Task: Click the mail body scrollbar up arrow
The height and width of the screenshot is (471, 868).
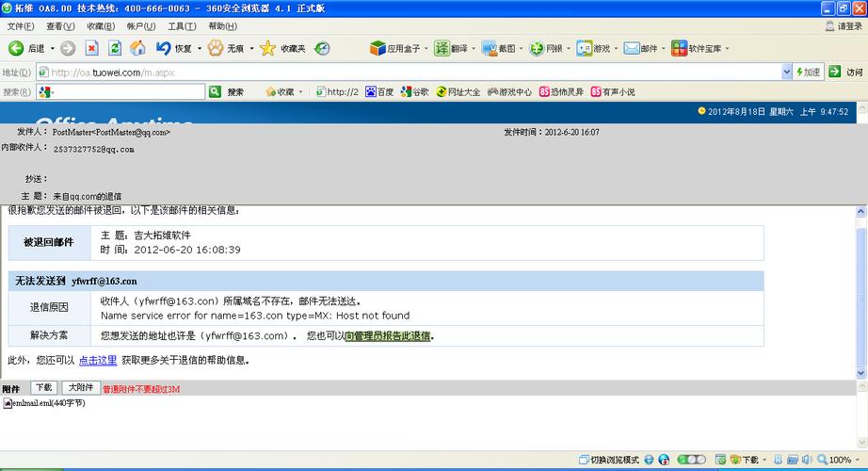Action: (860, 212)
